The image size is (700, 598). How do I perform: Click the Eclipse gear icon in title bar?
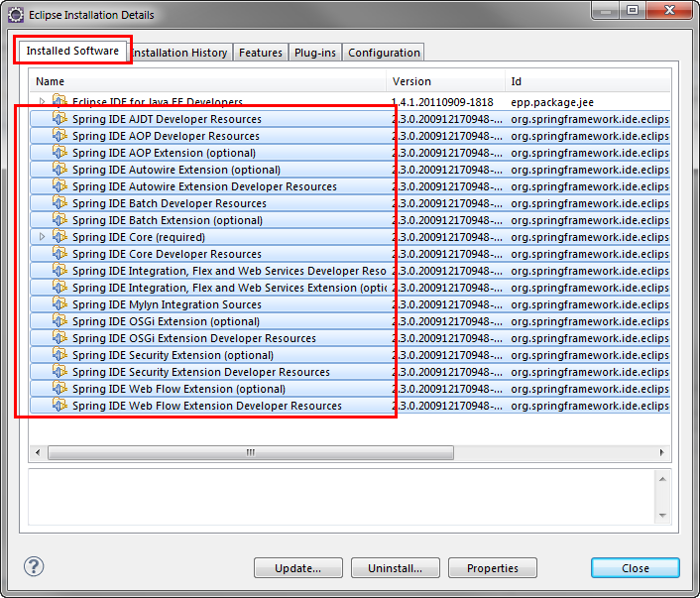coord(16,15)
